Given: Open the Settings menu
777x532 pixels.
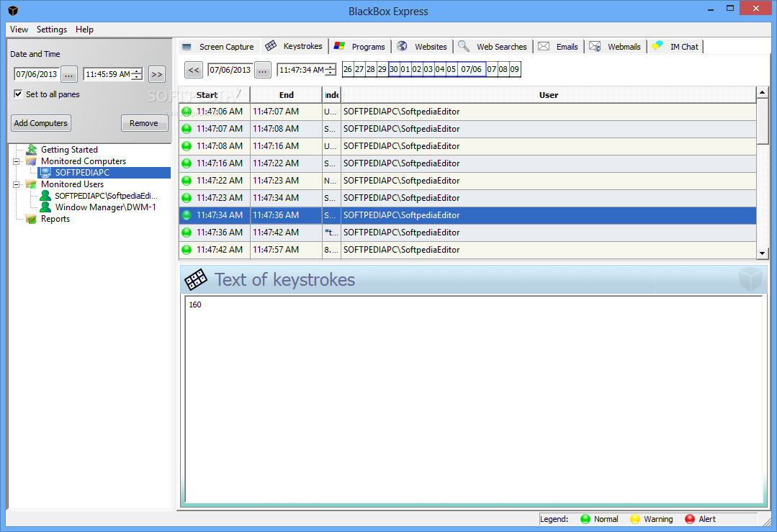Looking at the screenshot, I should pyautogui.click(x=52, y=30).
